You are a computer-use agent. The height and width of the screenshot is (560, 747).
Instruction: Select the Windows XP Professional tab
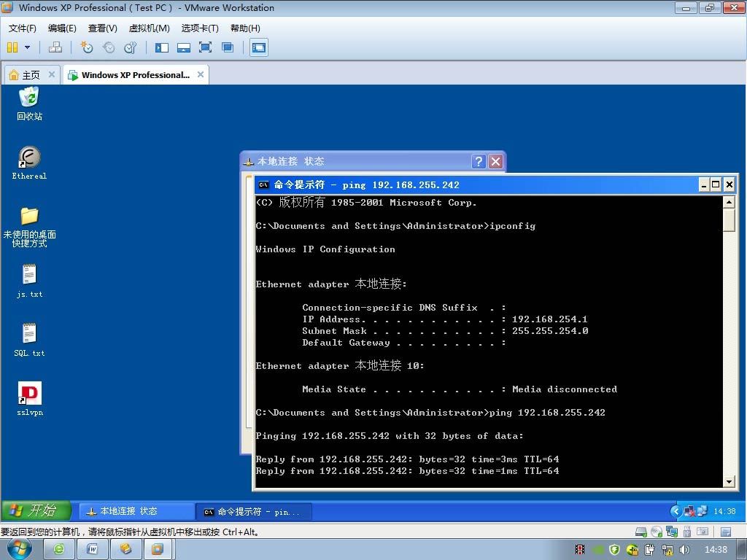coord(135,75)
